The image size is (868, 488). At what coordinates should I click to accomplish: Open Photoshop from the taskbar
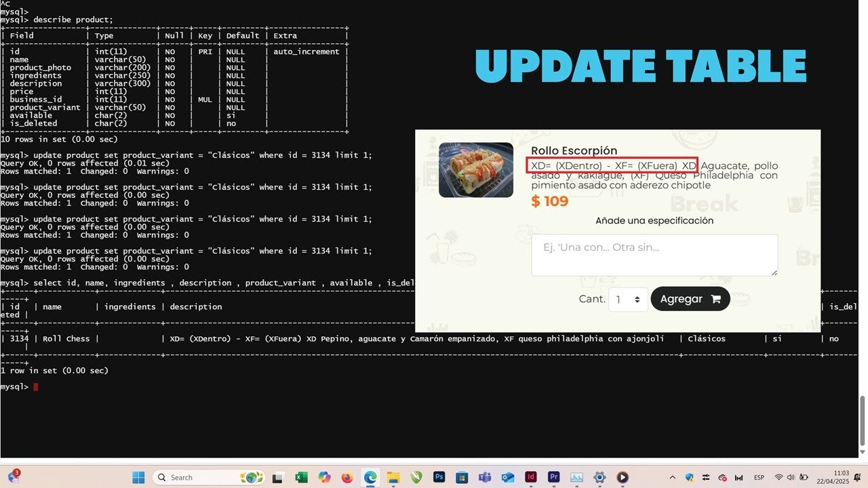[x=439, y=477]
